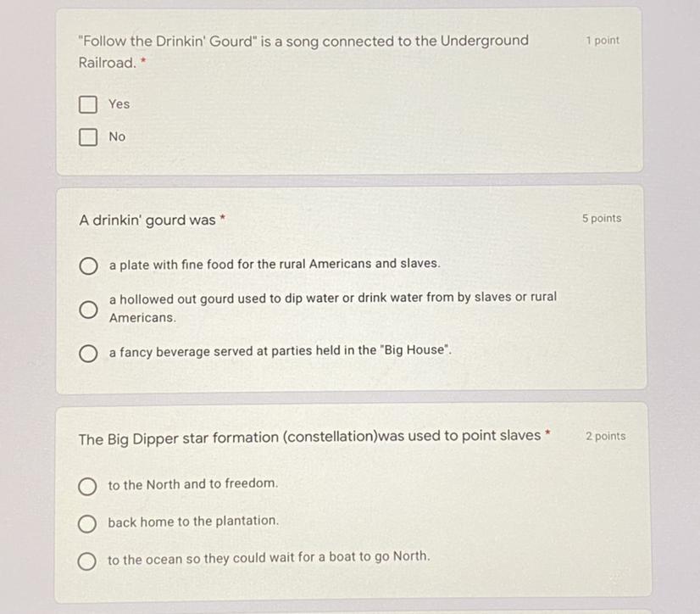The width and height of the screenshot is (700, 614).
Task: Click the 'Yes' answer label text
Action: point(119,104)
